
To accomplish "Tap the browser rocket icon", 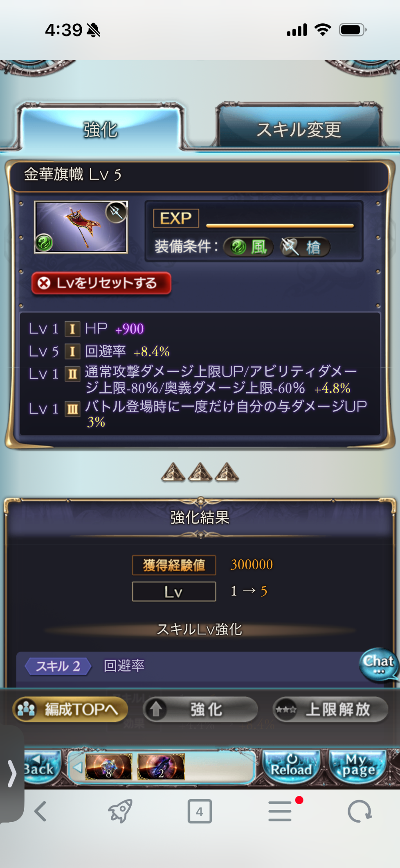I will pyautogui.click(x=120, y=811).
